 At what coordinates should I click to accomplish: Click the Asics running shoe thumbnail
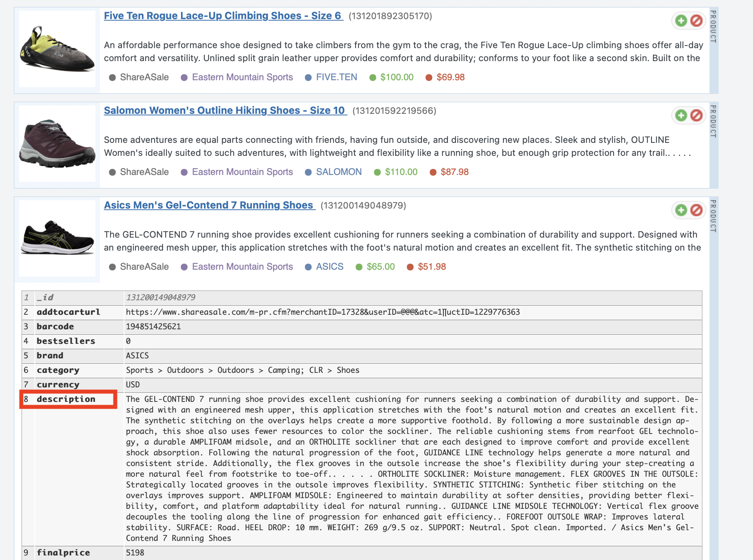[x=57, y=238]
